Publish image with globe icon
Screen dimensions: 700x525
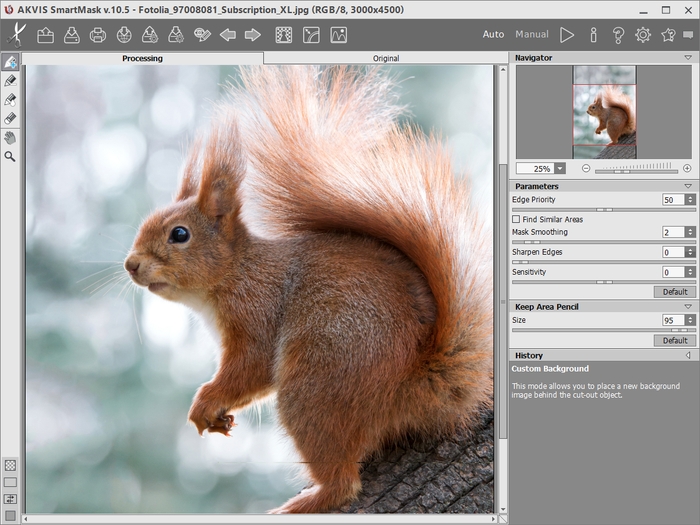[x=124, y=35]
